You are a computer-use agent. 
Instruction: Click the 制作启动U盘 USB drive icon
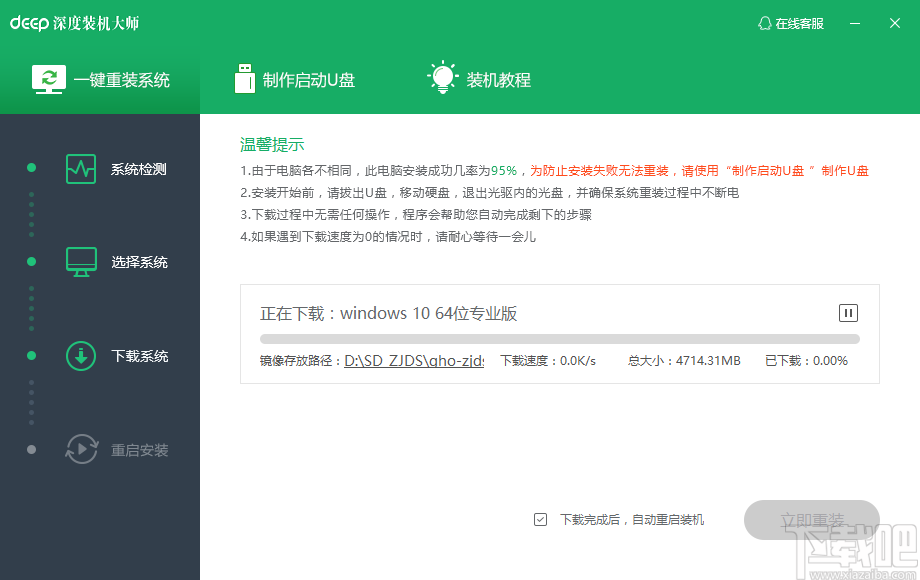[x=243, y=77]
